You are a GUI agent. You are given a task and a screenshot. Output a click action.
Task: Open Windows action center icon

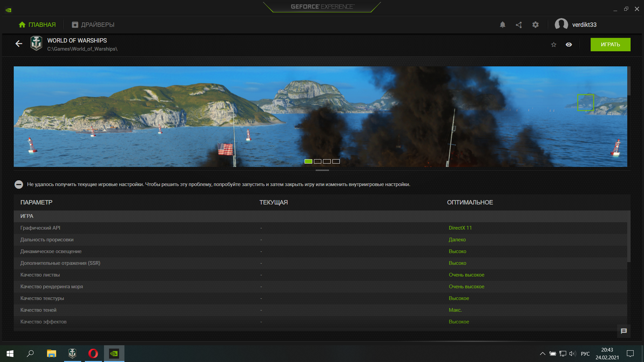point(630,354)
